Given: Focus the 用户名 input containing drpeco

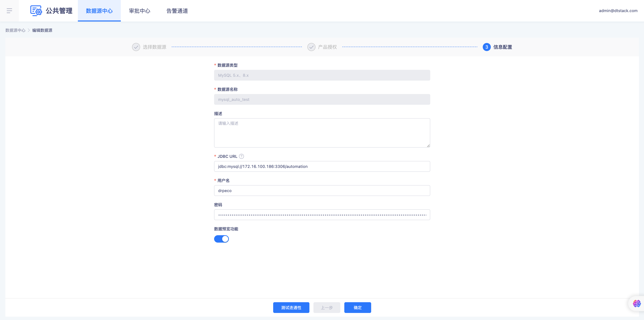Looking at the screenshot, I should pyautogui.click(x=322, y=191).
